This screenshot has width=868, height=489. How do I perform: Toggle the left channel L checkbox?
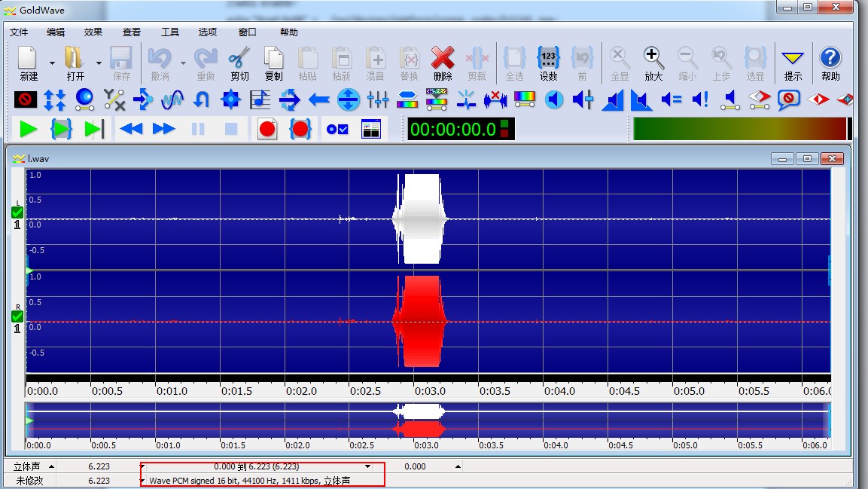tap(16, 212)
